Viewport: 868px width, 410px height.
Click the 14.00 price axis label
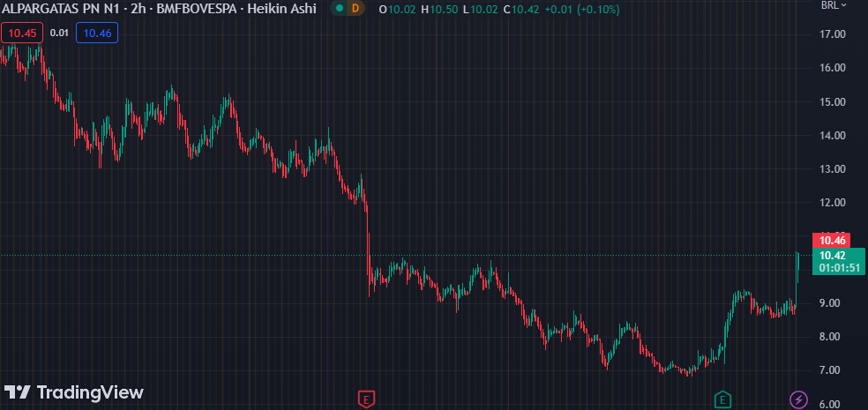(834, 136)
